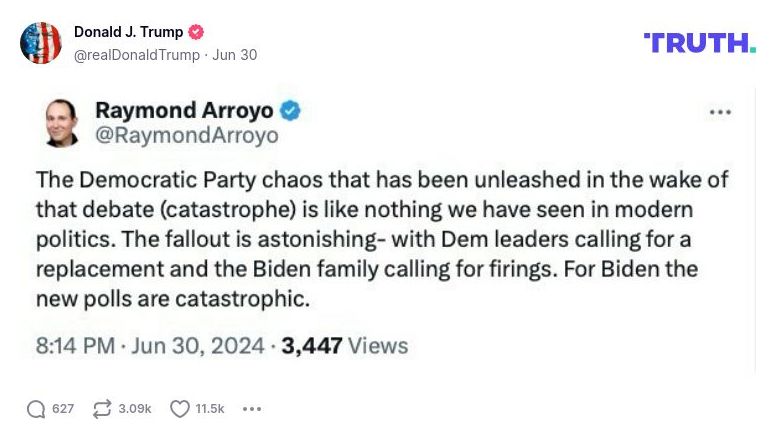Click the reply speech bubble icon

[36, 409]
